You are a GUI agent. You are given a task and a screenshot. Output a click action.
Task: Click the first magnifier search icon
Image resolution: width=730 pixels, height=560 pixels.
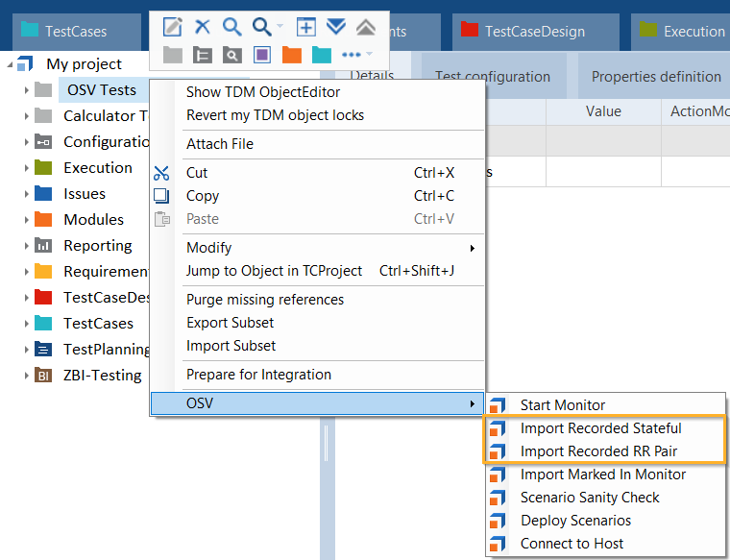(x=231, y=27)
